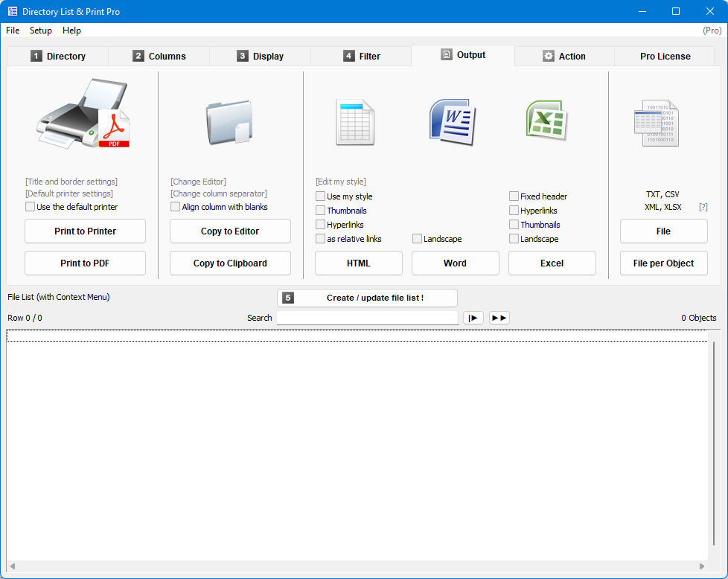Click inside the Search input field

367,318
